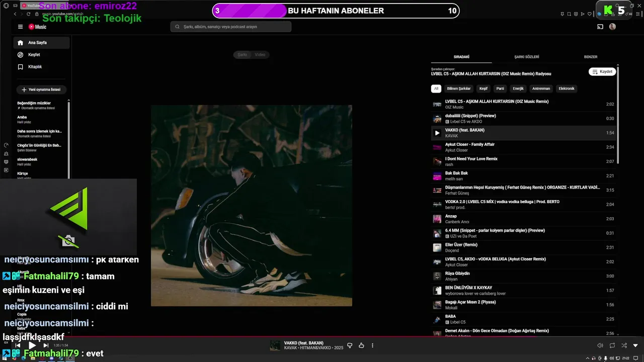
Task: Click Yeni oynatma listesi button
Action: click(x=41, y=89)
